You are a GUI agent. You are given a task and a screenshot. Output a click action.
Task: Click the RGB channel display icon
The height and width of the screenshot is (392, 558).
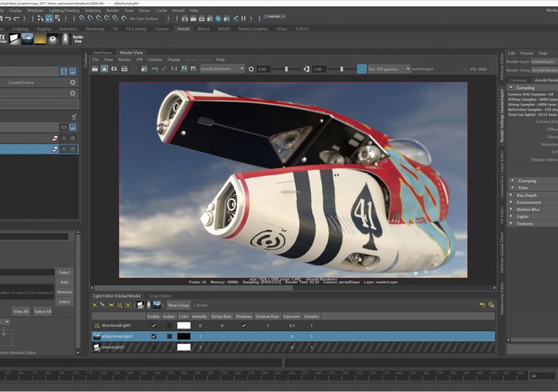coord(155,69)
